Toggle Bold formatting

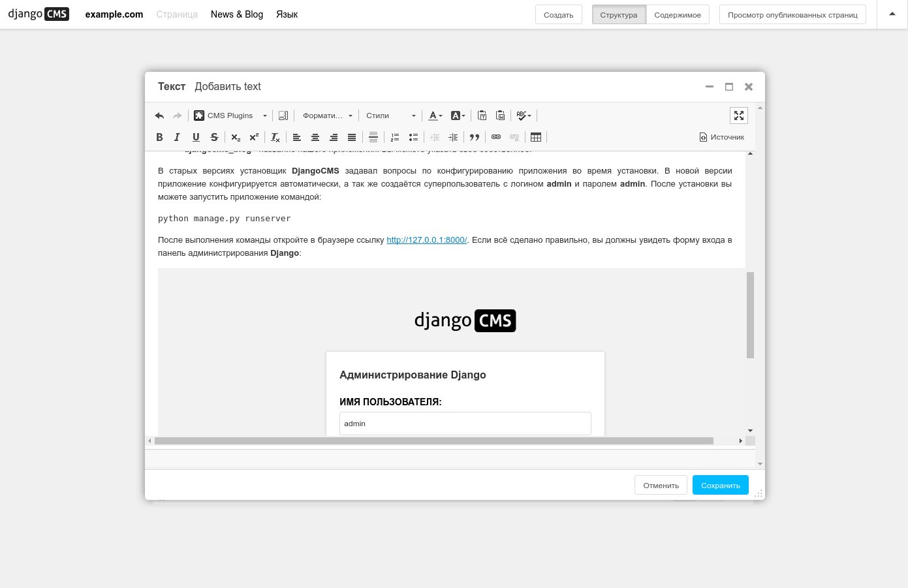tap(159, 137)
